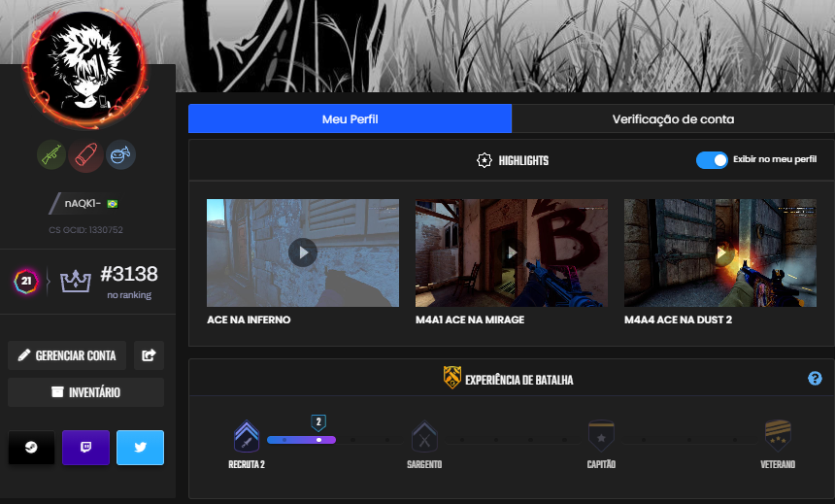Click the level 2 progress marker
Viewport: 835px width, 504px height.
click(x=318, y=422)
